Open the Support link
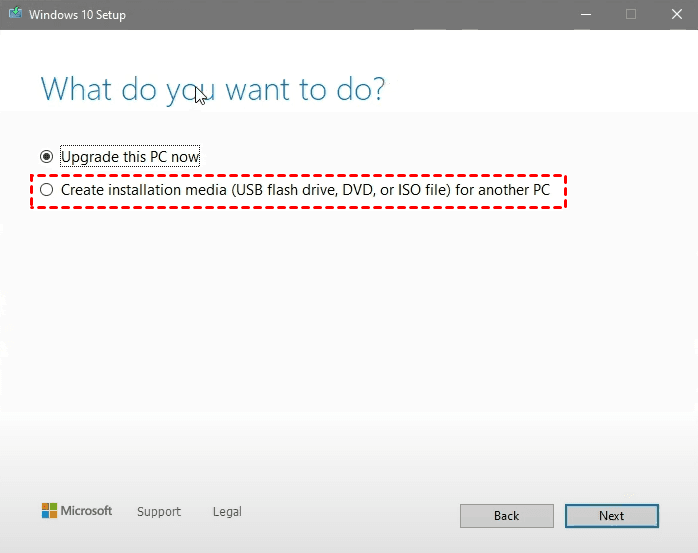This screenshot has height=553, width=698. (x=159, y=512)
